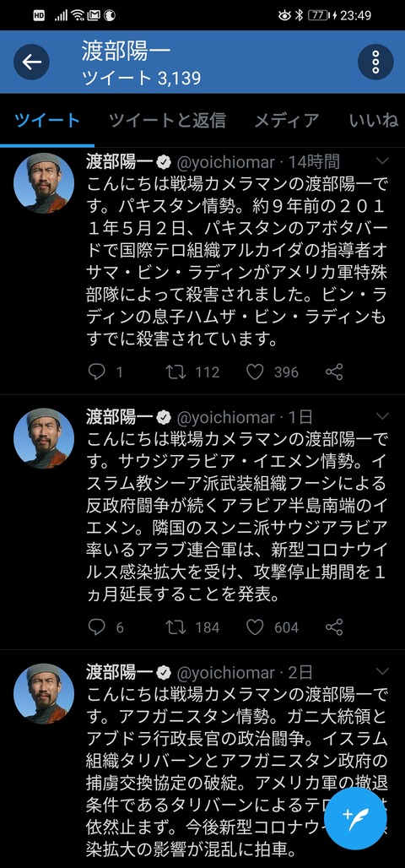Switch to ツイートと返信 tab

167,120
